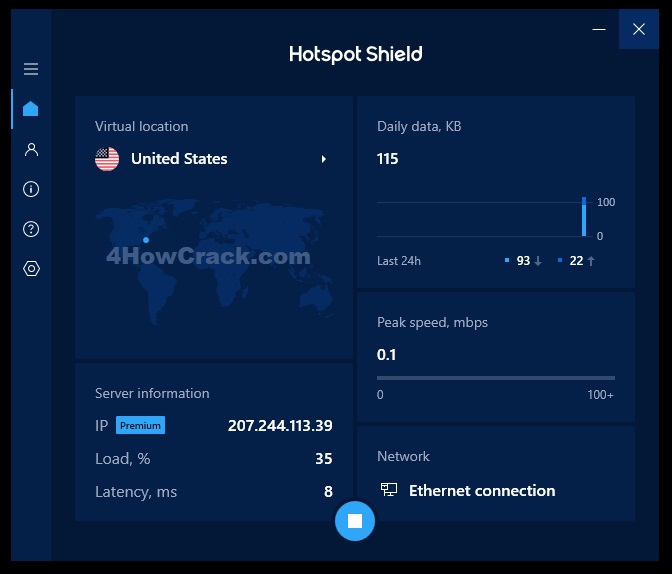Go to the Home sidebar icon
The width and height of the screenshot is (672, 574).
[x=30, y=108]
